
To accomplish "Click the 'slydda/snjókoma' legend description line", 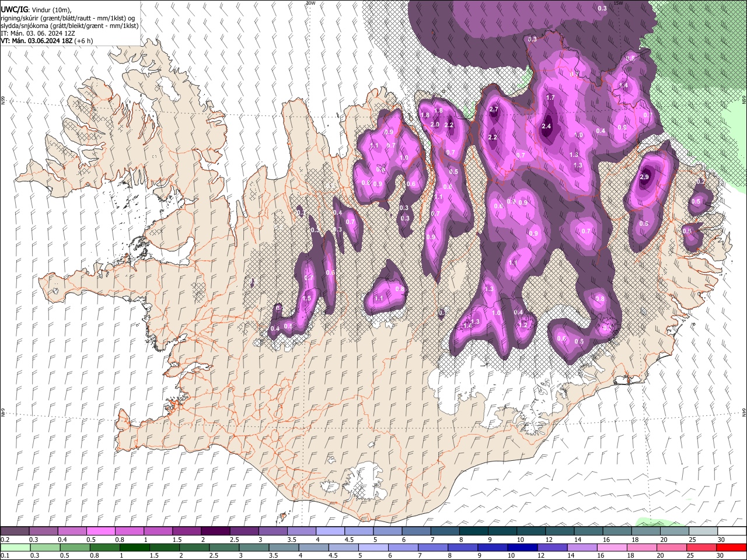I will (x=70, y=26).
